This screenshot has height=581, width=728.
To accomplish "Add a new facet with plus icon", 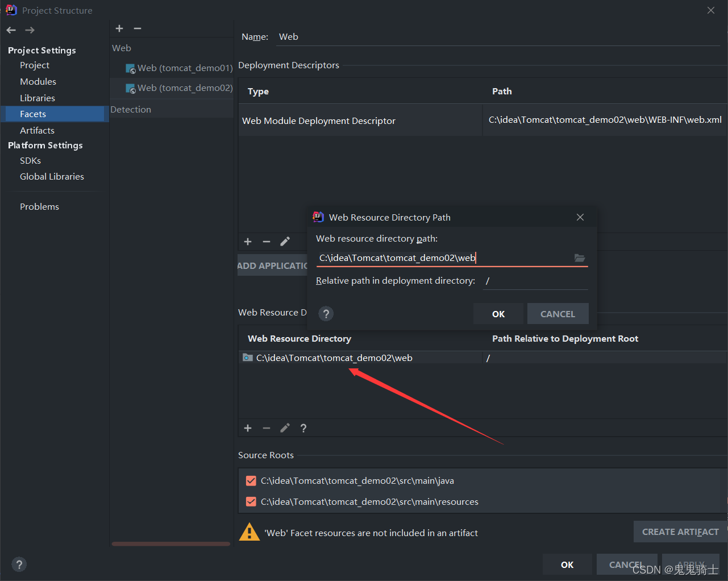I will pos(119,28).
